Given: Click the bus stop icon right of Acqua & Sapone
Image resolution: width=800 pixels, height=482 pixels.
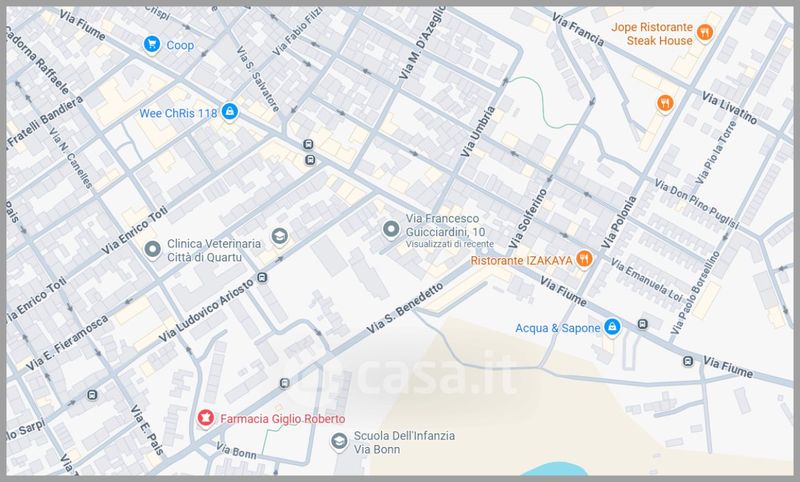Looking at the screenshot, I should click(x=643, y=324).
